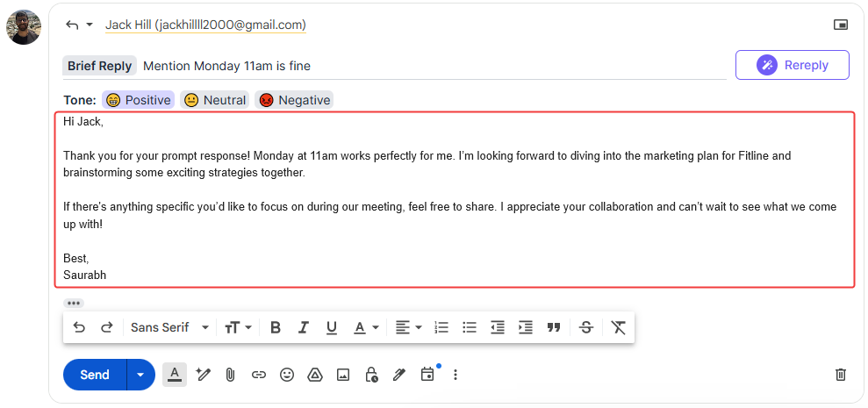Discard draft with the trash icon
The image size is (868, 408).
pos(841,375)
